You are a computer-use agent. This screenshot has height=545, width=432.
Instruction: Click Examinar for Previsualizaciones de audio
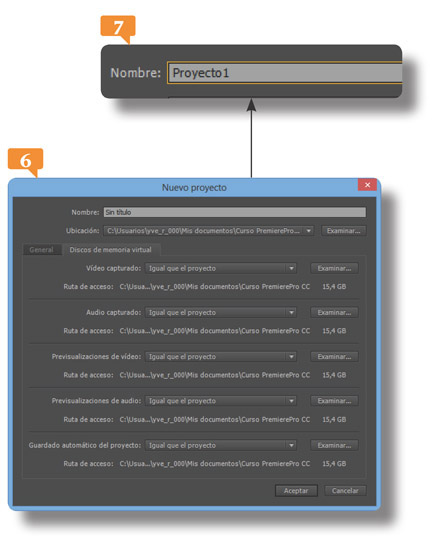point(334,401)
